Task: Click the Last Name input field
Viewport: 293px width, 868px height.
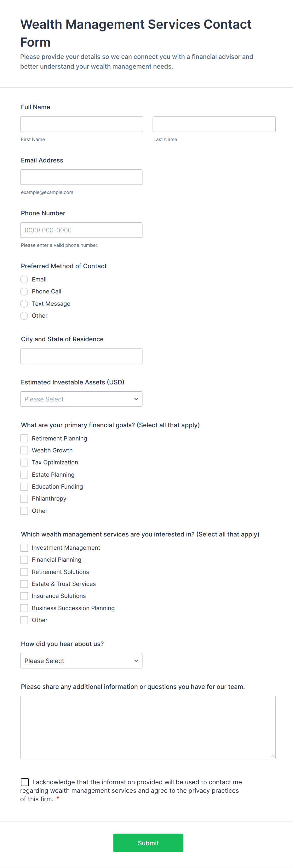Action: click(x=214, y=124)
